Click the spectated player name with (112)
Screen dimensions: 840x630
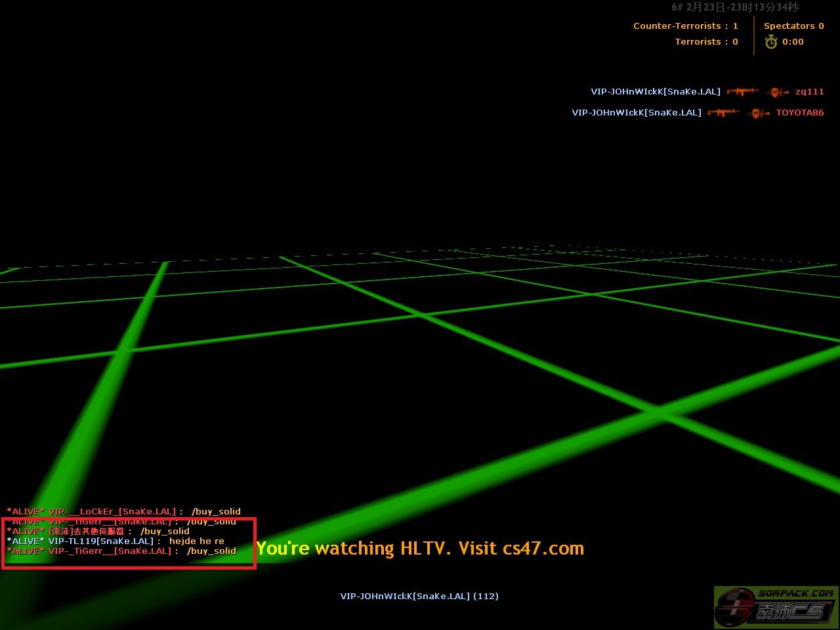point(419,596)
